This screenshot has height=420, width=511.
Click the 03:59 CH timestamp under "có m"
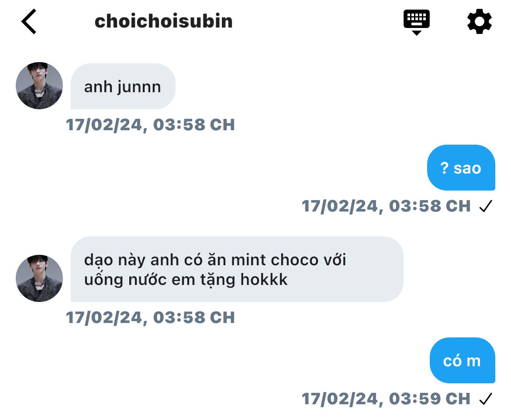(386, 399)
